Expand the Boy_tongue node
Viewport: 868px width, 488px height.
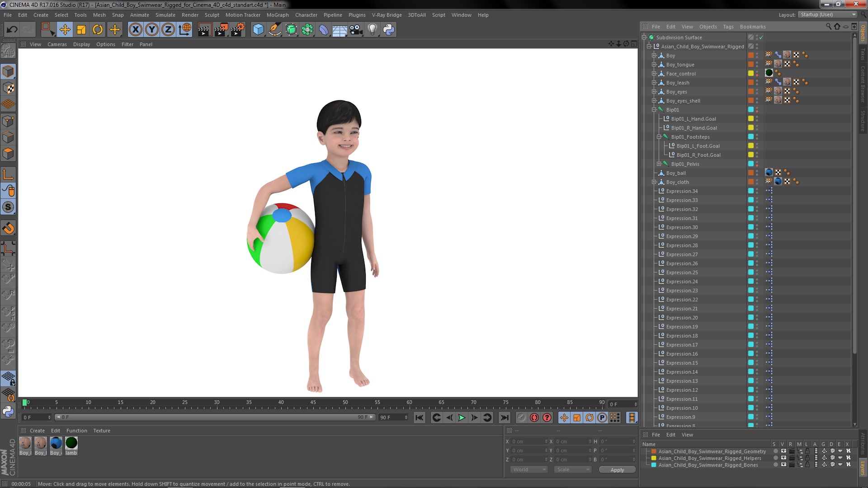pos(654,65)
